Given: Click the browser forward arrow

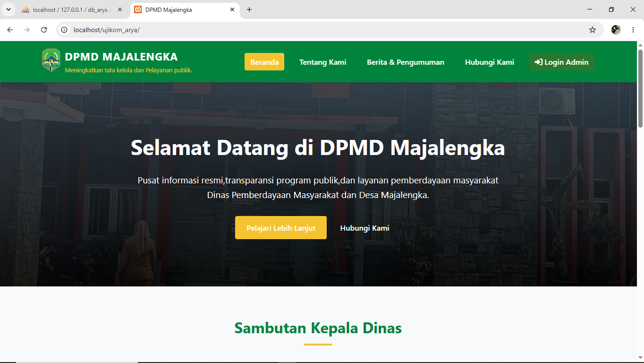Looking at the screenshot, I should click(27, 30).
